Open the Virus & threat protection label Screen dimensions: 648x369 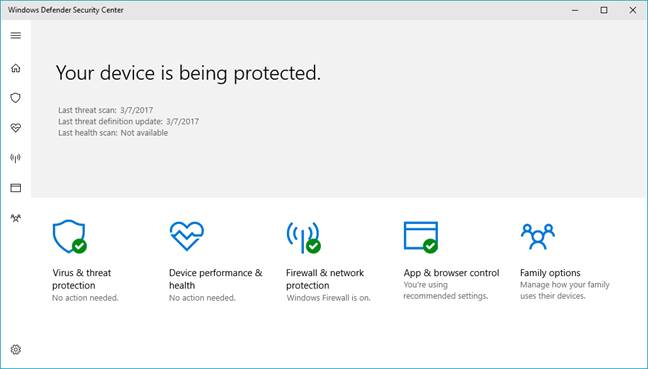click(x=82, y=279)
